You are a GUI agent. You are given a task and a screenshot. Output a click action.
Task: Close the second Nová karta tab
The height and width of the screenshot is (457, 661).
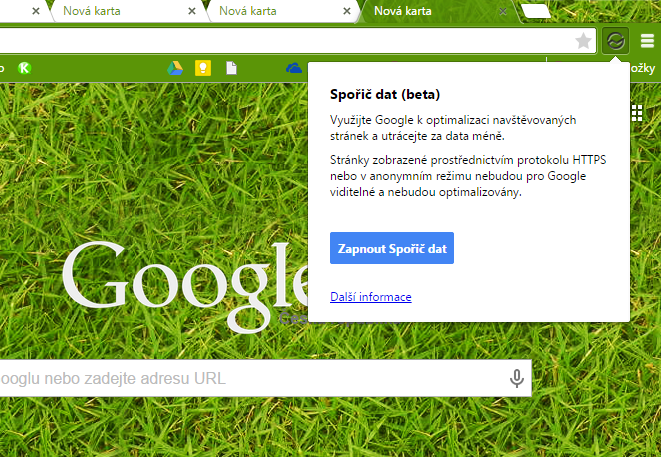[192, 11]
